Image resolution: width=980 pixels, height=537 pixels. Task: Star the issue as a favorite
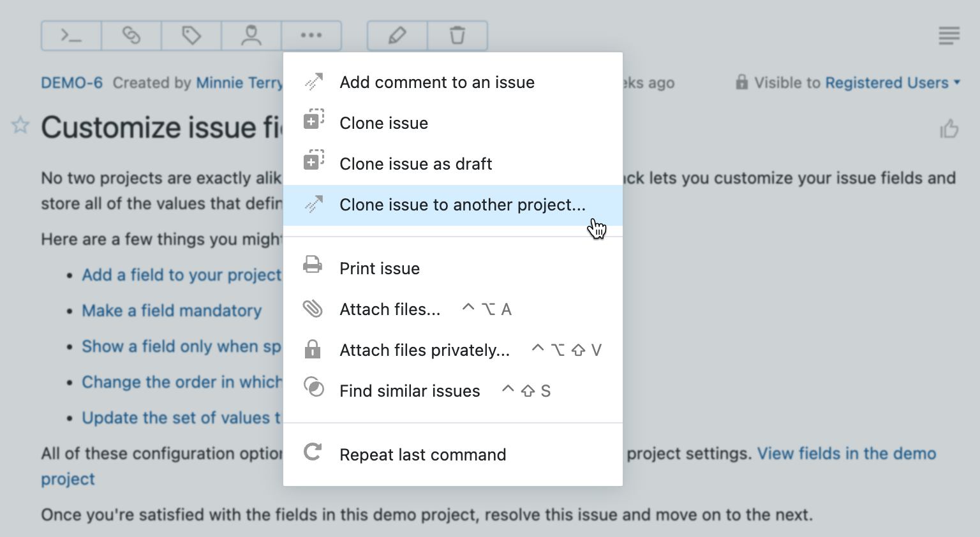[x=20, y=126]
